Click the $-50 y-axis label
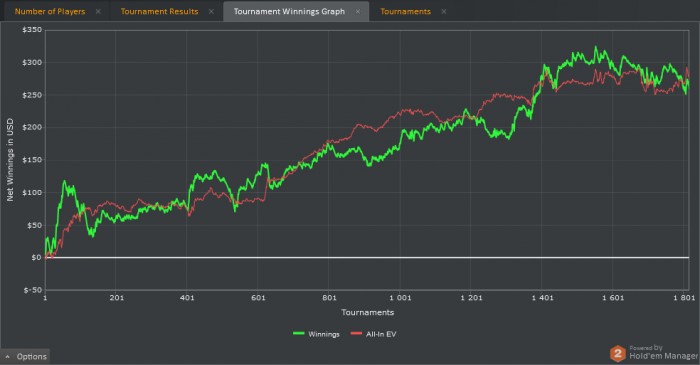 click(x=33, y=290)
